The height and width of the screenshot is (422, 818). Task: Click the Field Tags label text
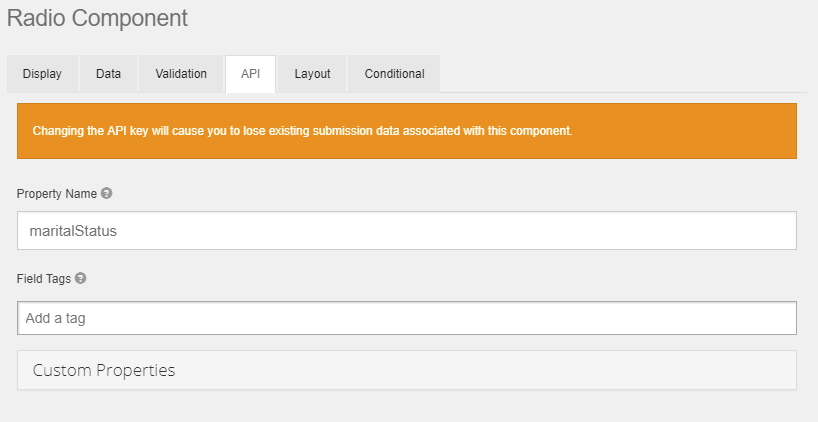point(44,279)
